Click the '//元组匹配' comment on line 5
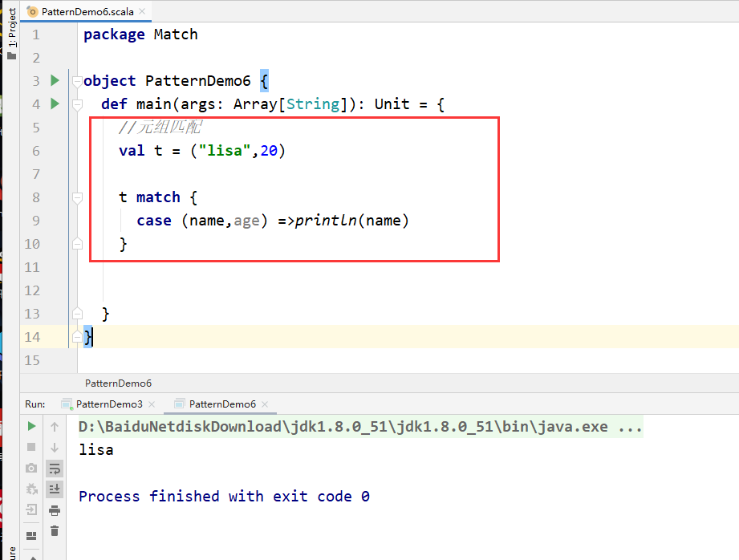Image resolution: width=739 pixels, height=560 pixels. [160, 128]
